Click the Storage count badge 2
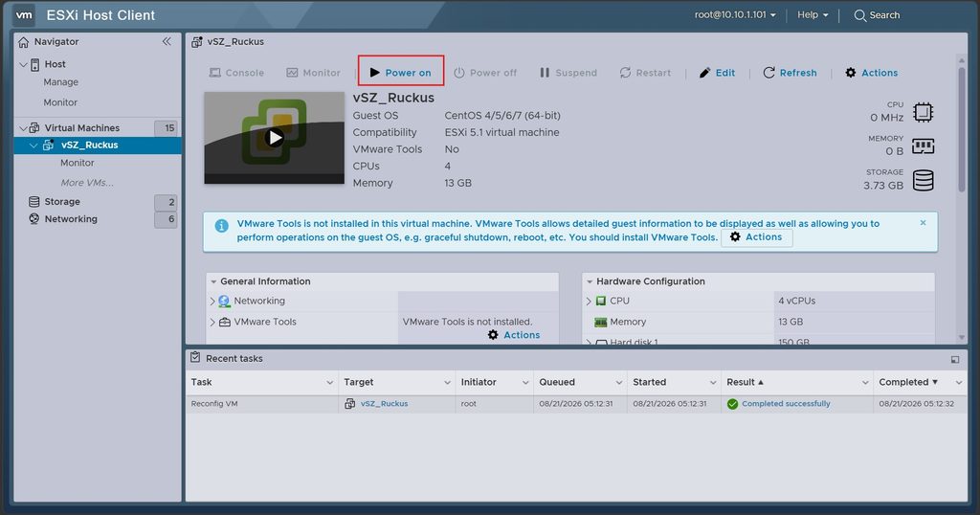Image resolution: width=980 pixels, height=515 pixels. click(167, 202)
